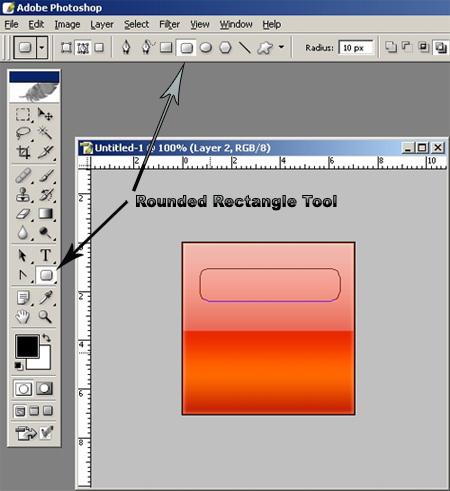Switch to Quick Mask Mode
The height and width of the screenshot is (491, 450).
click(x=44, y=388)
